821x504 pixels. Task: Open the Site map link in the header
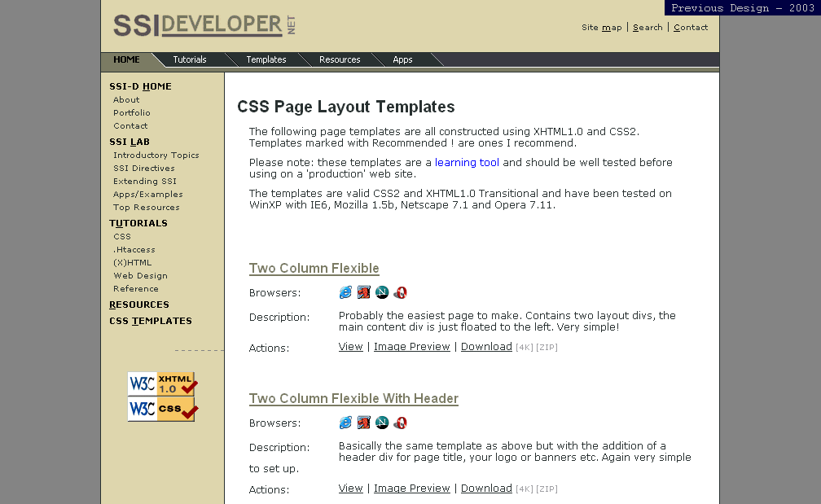tap(601, 28)
